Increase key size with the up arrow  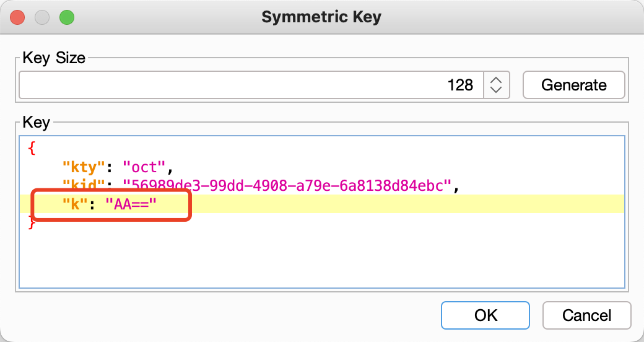pos(495,80)
